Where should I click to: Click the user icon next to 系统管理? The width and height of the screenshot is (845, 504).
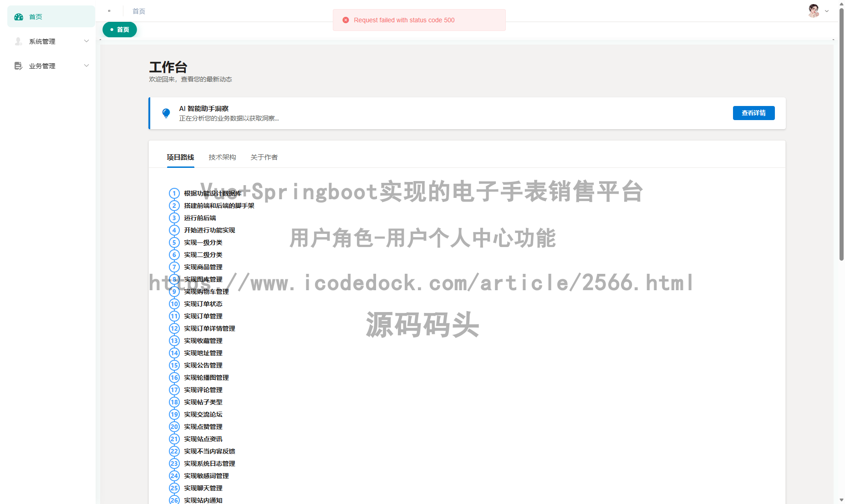point(18,41)
